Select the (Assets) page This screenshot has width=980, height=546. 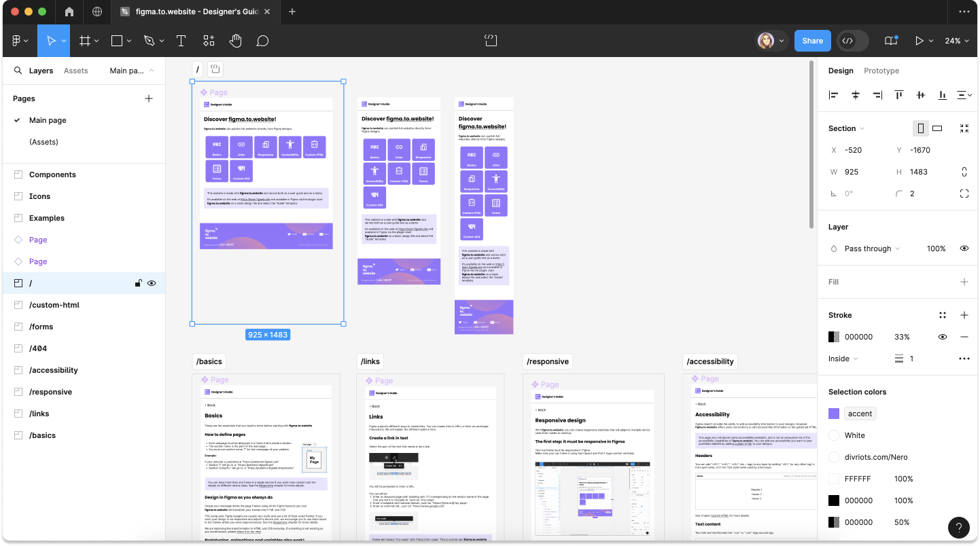pos(43,142)
